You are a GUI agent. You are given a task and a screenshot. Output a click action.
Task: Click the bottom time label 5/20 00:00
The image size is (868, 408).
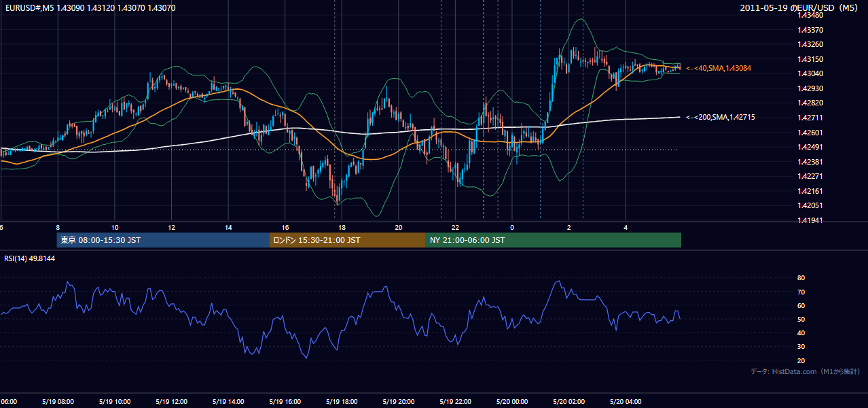click(512, 401)
